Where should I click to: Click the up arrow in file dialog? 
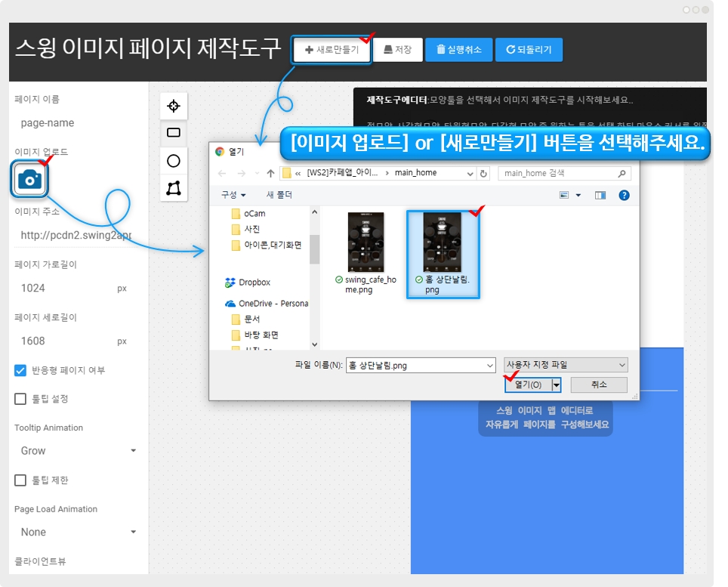tap(270, 173)
